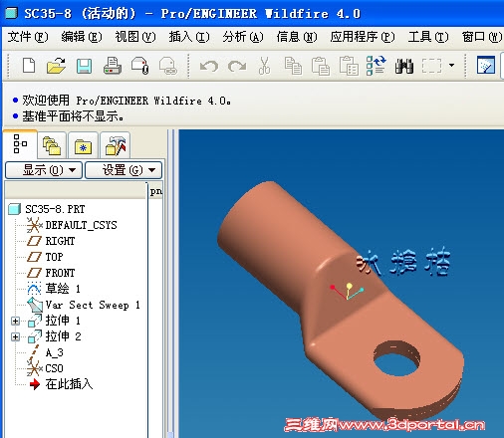This screenshot has width=504, height=438.
Task: Cut with the scissors icon
Action: pos(264,66)
